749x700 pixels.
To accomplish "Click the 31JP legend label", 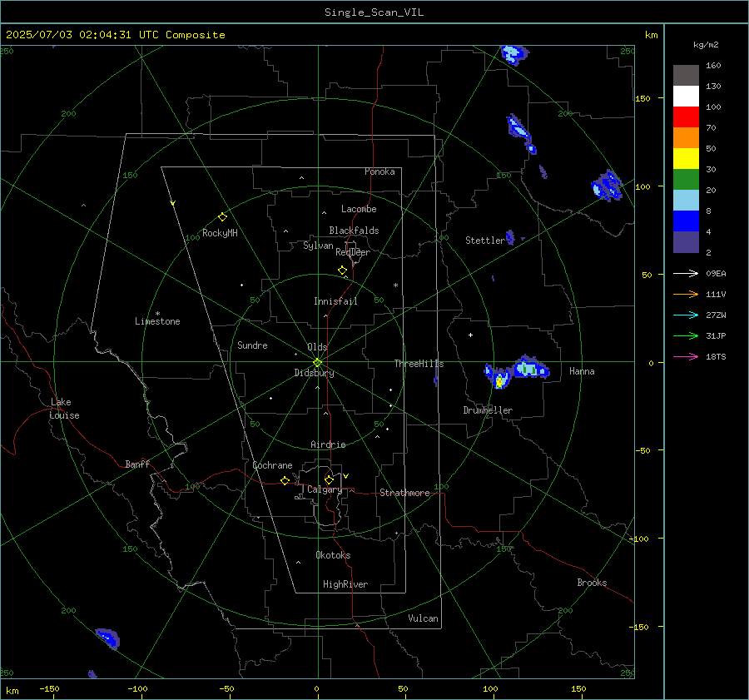I will 716,336.
